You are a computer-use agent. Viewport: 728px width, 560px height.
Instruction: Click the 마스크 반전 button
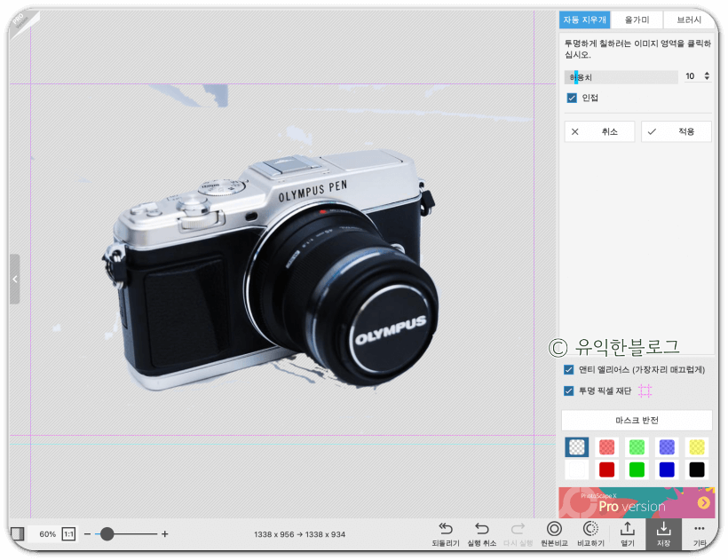pyautogui.click(x=637, y=421)
